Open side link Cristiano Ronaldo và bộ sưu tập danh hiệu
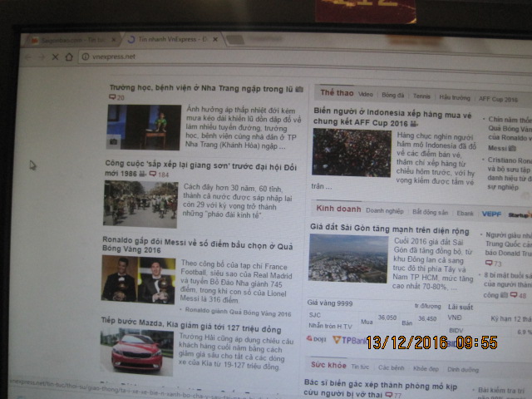This screenshot has height=399, width=532. coord(509,174)
